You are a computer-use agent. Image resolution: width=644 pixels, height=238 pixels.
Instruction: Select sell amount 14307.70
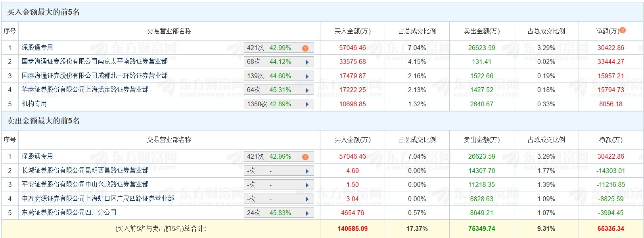click(482, 171)
